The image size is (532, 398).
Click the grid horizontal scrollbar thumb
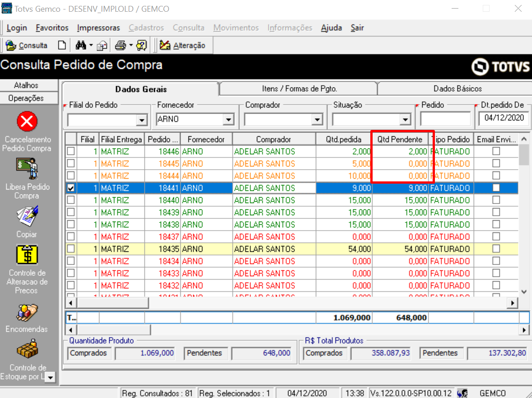click(x=112, y=303)
